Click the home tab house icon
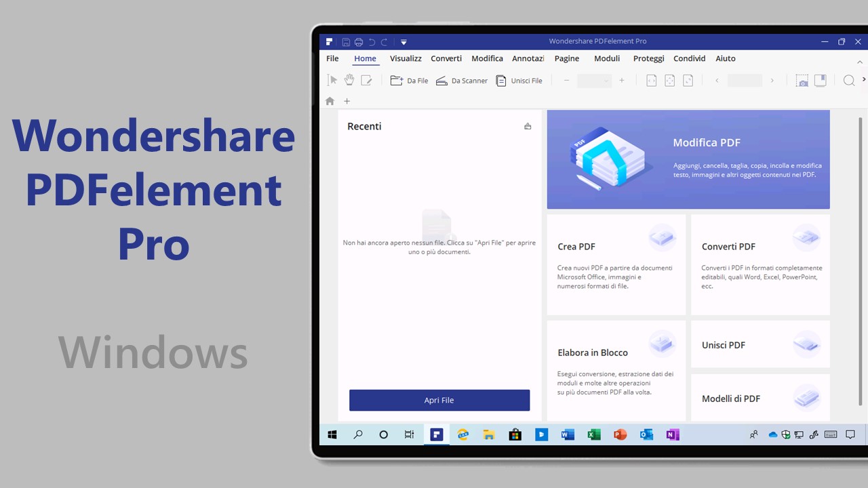Image resolution: width=868 pixels, height=488 pixels. [x=330, y=101]
